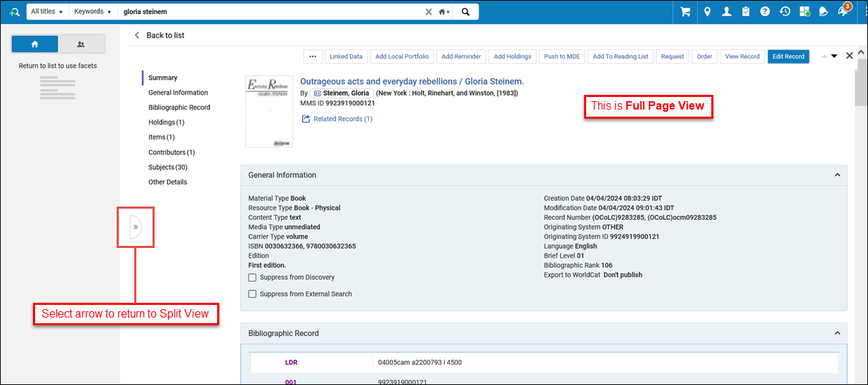
Task: Click the Related Records export icon
Action: click(x=306, y=119)
